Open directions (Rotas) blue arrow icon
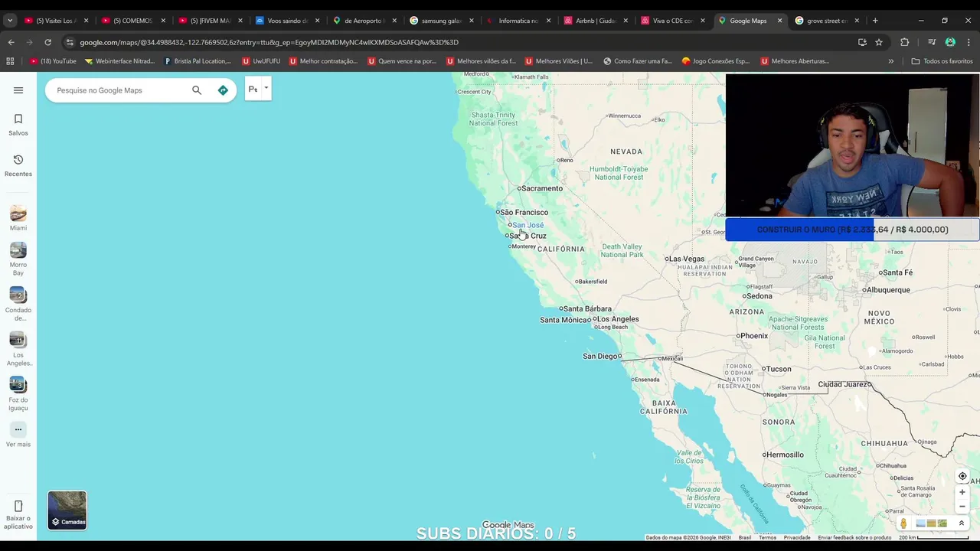The width and height of the screenshot is (980, 551). pyautogui.click(x=223, y=90)
